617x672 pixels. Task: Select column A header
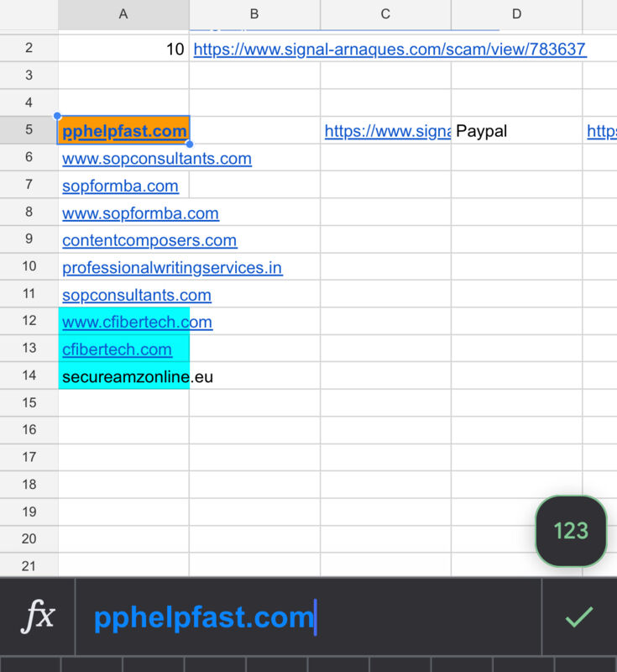pos(123,14)
